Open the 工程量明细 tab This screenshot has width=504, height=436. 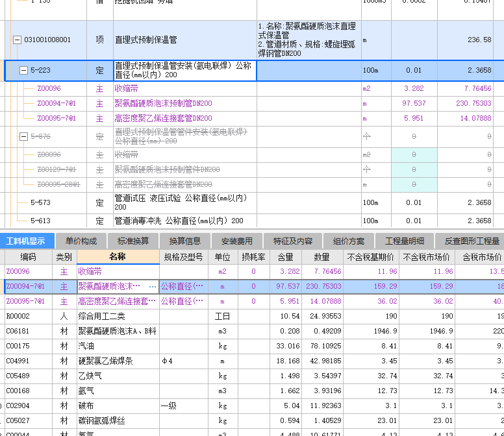tap(405, 241)
